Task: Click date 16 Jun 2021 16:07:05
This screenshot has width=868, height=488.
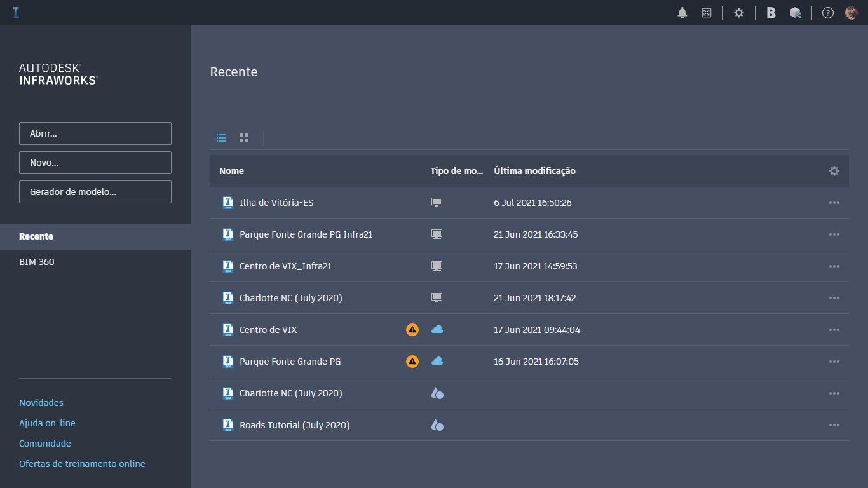Action: tap(536, 362)
